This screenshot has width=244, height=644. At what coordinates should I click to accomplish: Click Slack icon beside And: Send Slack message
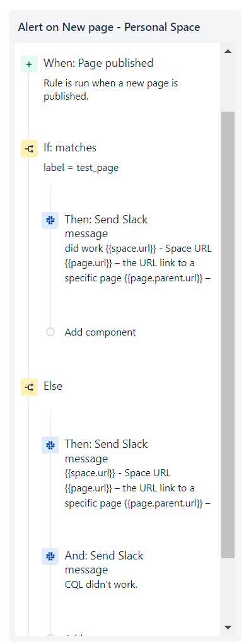point(50,556)
